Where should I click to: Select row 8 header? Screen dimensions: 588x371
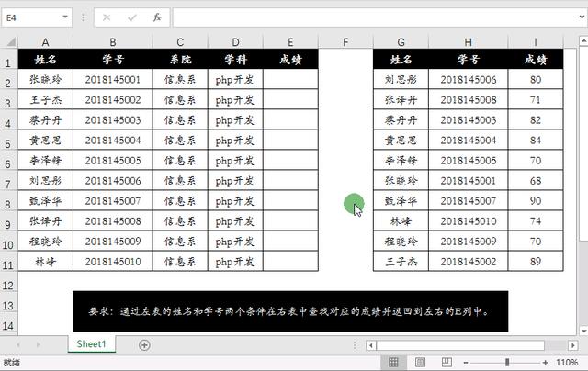[x=8, y=201]
